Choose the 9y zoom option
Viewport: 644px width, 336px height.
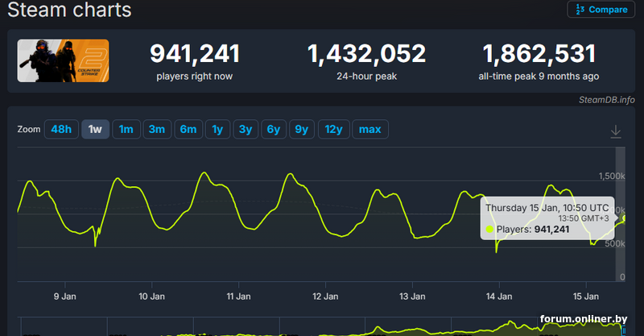click(x=301, y=129)
